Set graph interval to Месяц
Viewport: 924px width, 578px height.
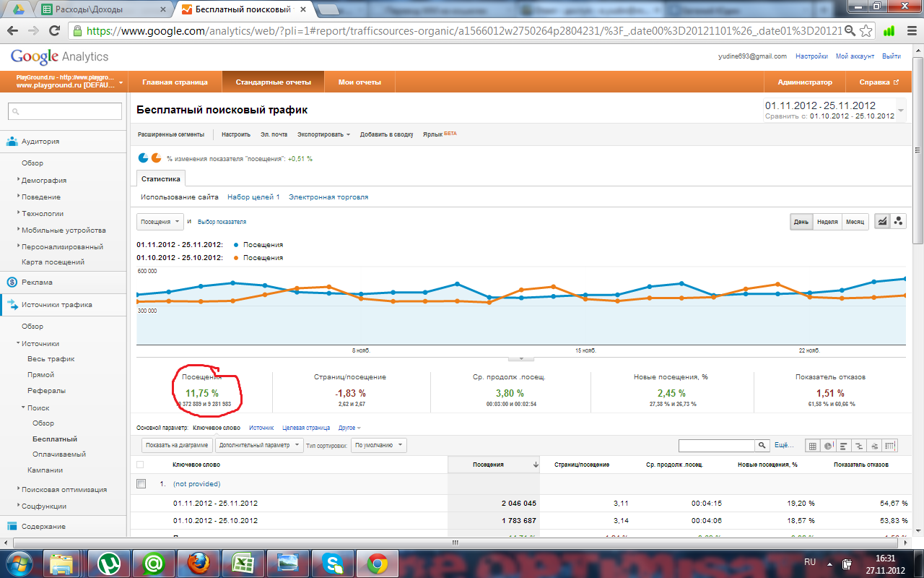855,222
